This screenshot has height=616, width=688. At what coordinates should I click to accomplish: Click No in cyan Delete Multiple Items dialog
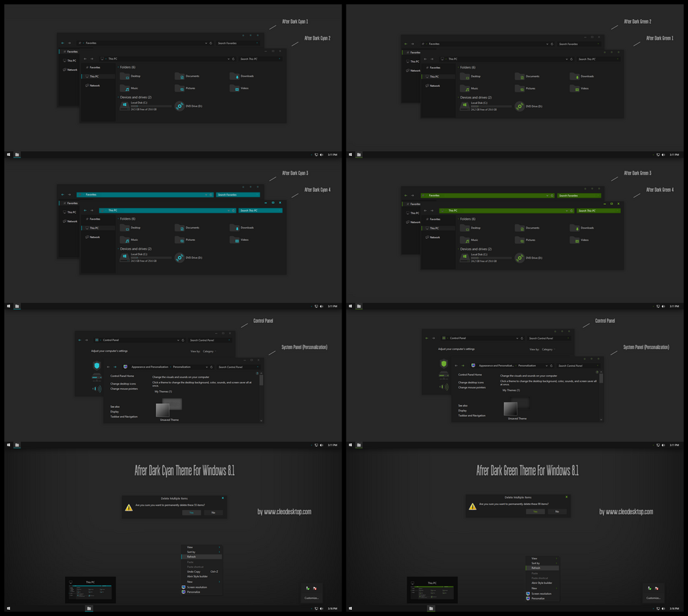click(214, 513)
